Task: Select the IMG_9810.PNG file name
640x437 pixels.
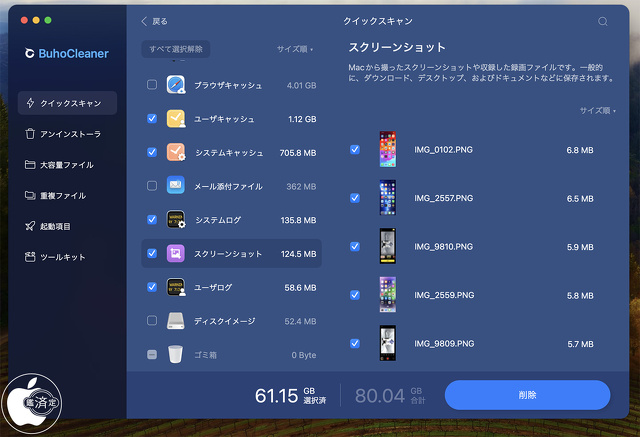Action: pos(443,246)
